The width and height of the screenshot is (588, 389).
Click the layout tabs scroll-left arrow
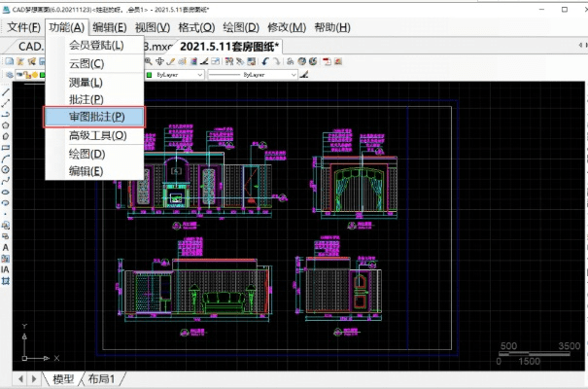(x=20, y=379)
